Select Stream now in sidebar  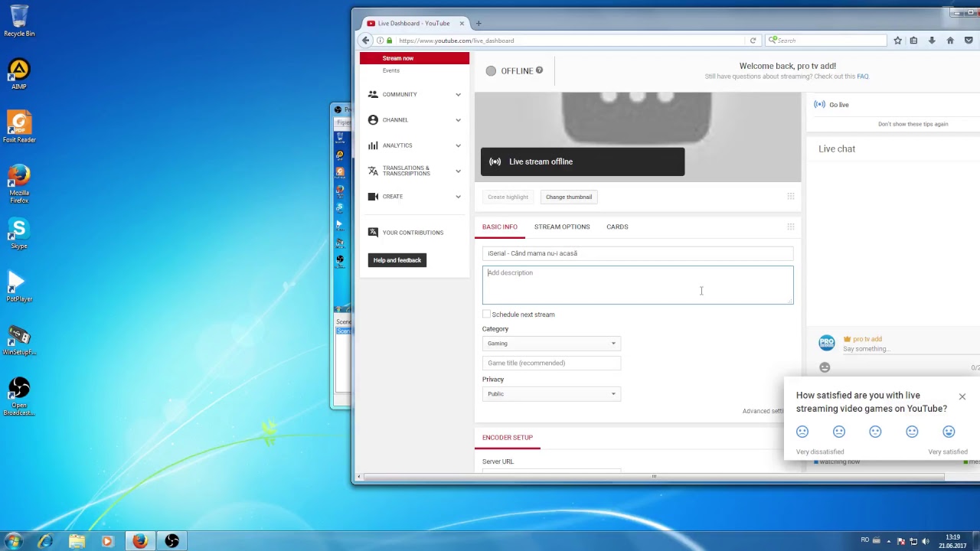[x=414, y=58]
